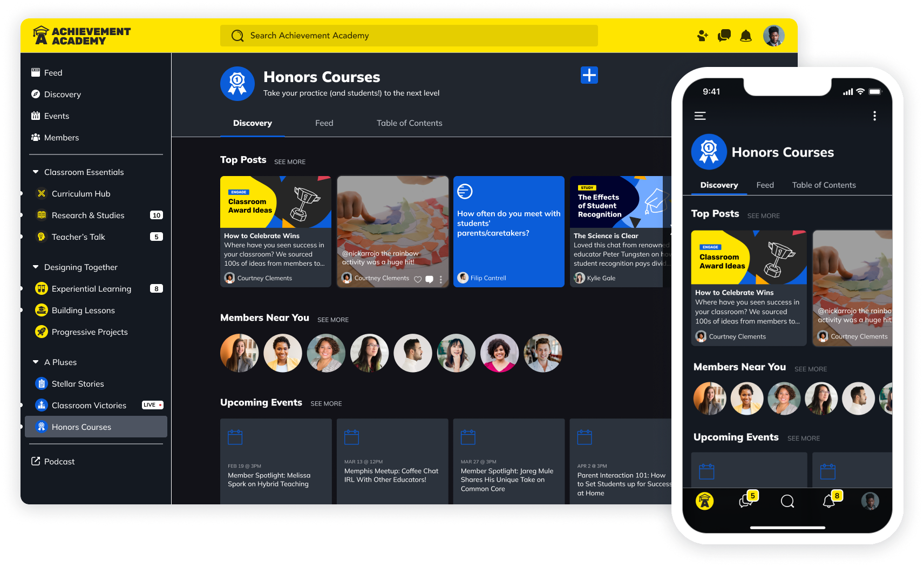Viewport: 924px width, 567px height.
Task: Expand the Research & Studies item arrow
Action: tap(22, 215)
